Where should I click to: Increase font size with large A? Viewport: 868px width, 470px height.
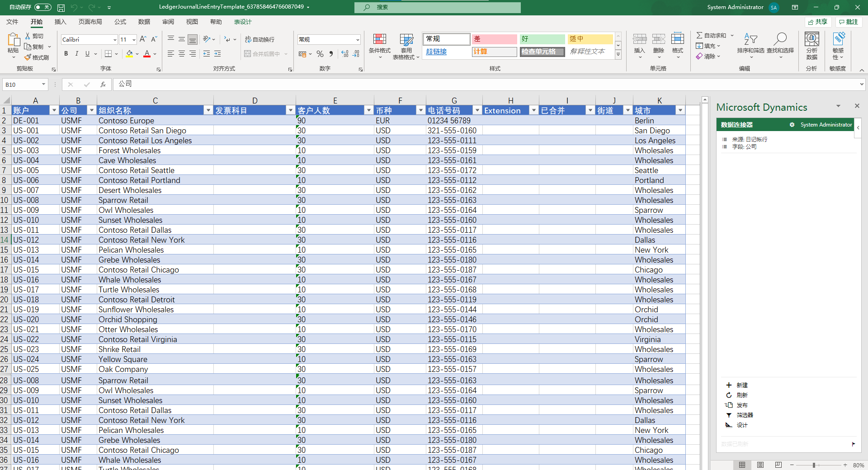pos(143,39)
